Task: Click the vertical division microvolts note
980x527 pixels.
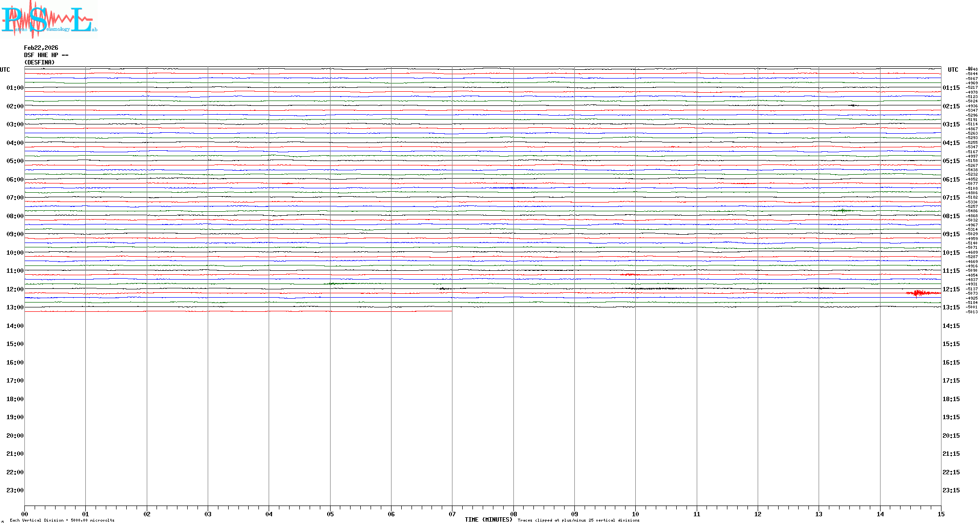Action: tap(62, 520)
